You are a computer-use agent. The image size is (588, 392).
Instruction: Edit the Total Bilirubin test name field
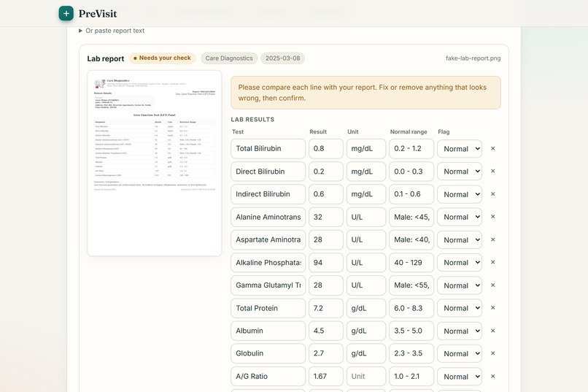coord(268,148)
